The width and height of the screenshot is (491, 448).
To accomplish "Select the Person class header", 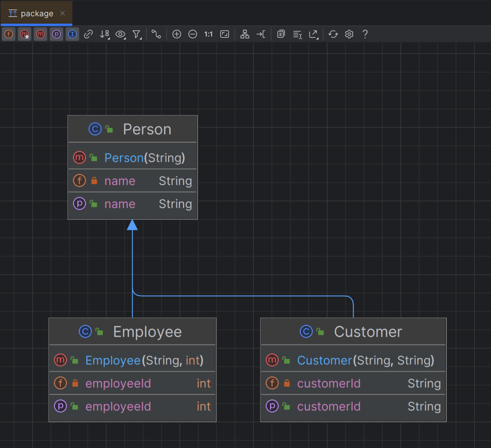I will tap(133, 129).
